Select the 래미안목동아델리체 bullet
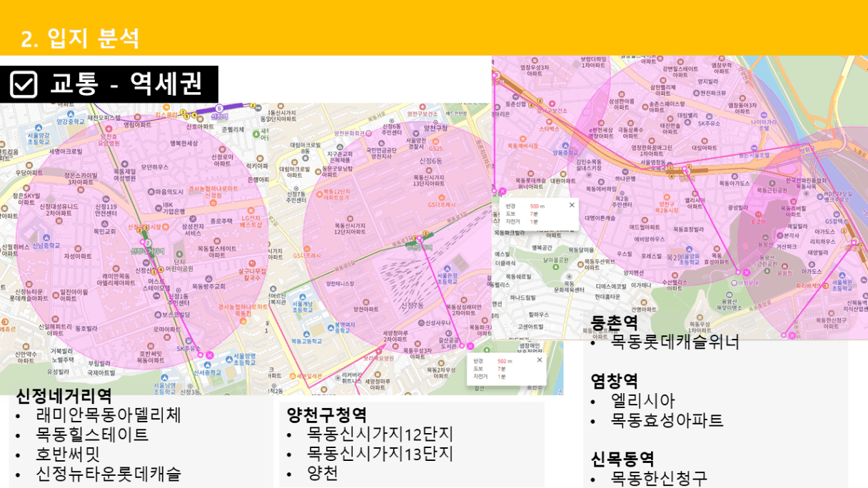Viewport: 868px width, 488px height. point(108,415)
